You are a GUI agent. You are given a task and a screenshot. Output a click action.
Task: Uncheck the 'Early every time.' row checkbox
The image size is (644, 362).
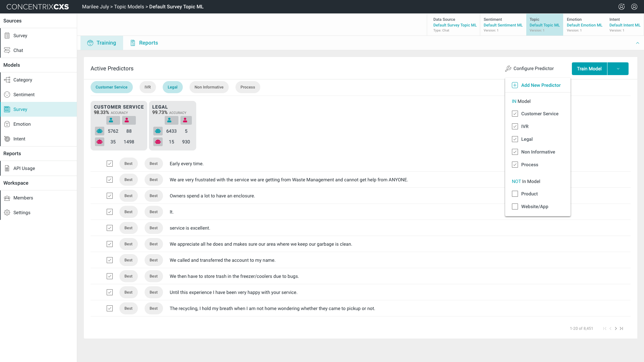point(110,164)
